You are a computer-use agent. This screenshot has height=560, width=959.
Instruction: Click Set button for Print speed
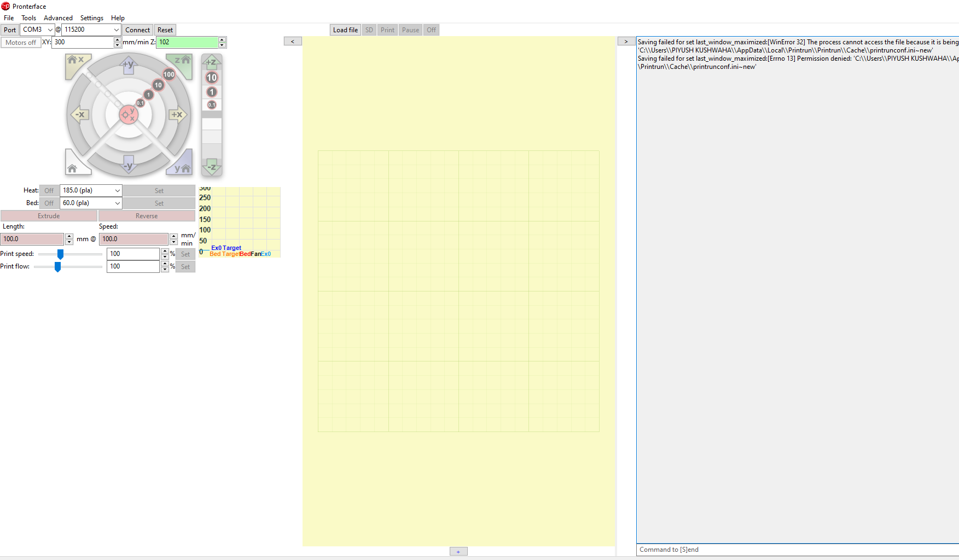tap(185, 254)
